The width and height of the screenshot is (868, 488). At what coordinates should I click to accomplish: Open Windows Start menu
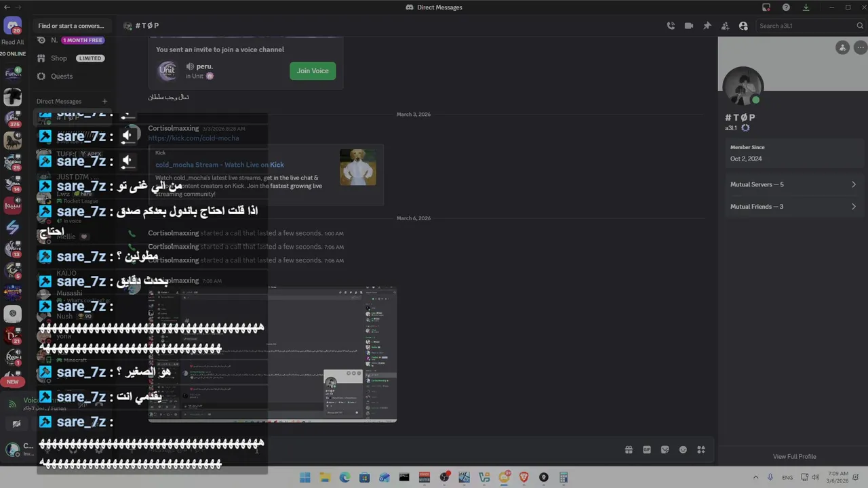[x=304, y=477]
